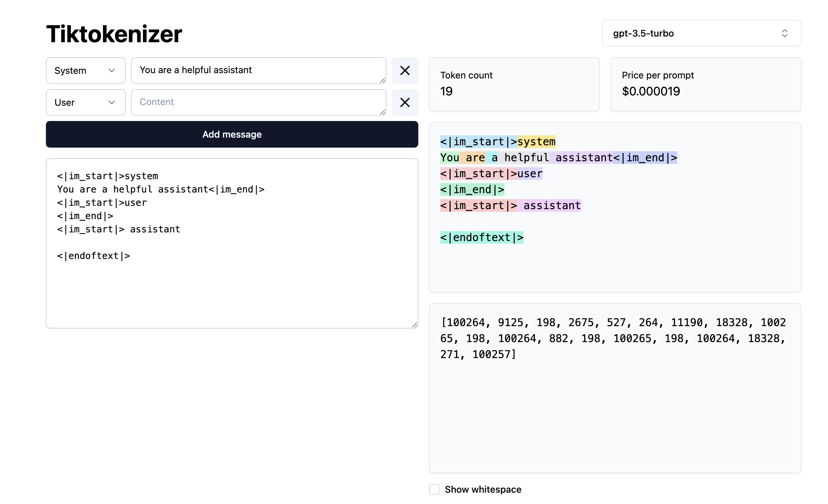Click the highlighted '<|endoftext|>' token

482,238
